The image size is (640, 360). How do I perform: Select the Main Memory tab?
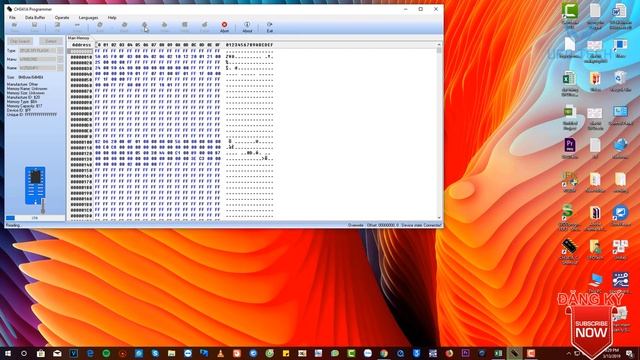coord(78,38)
